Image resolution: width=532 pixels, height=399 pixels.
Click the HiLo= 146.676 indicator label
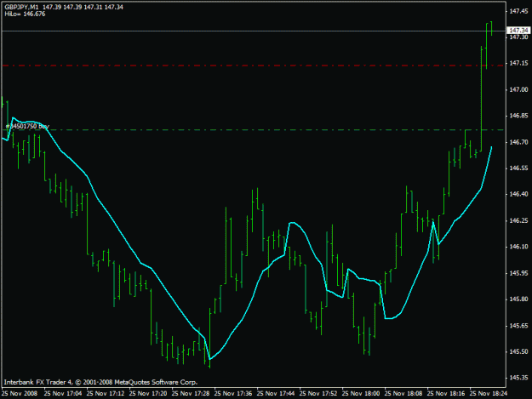pyautogui.click(x=25, y=14)
